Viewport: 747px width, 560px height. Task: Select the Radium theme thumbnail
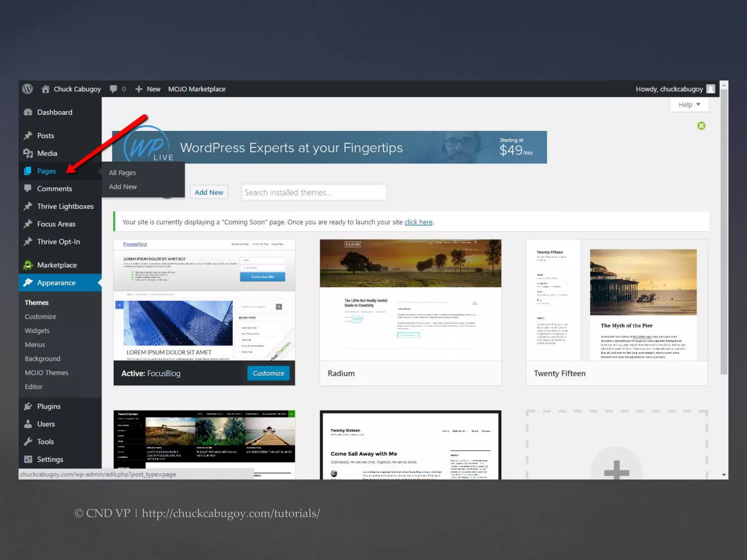[x=410, y=300]
